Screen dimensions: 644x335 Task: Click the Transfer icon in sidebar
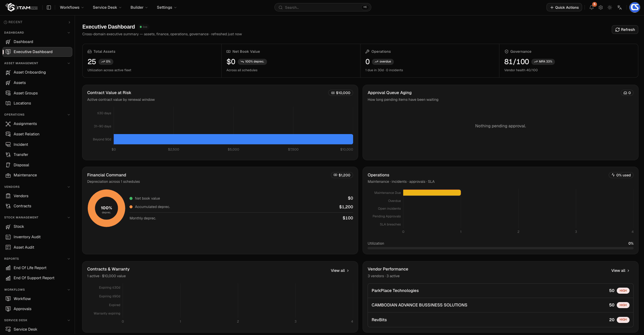[x=8, y=155]
